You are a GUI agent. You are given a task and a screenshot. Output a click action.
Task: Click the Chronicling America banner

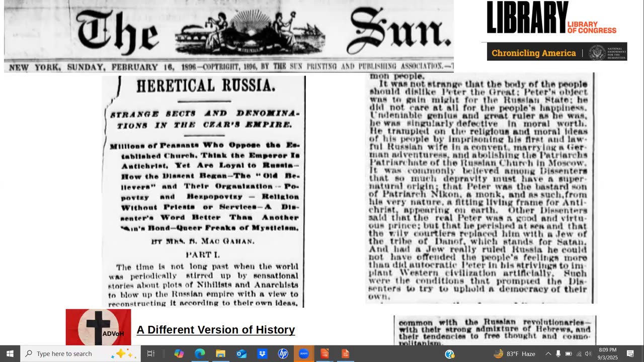557,52
